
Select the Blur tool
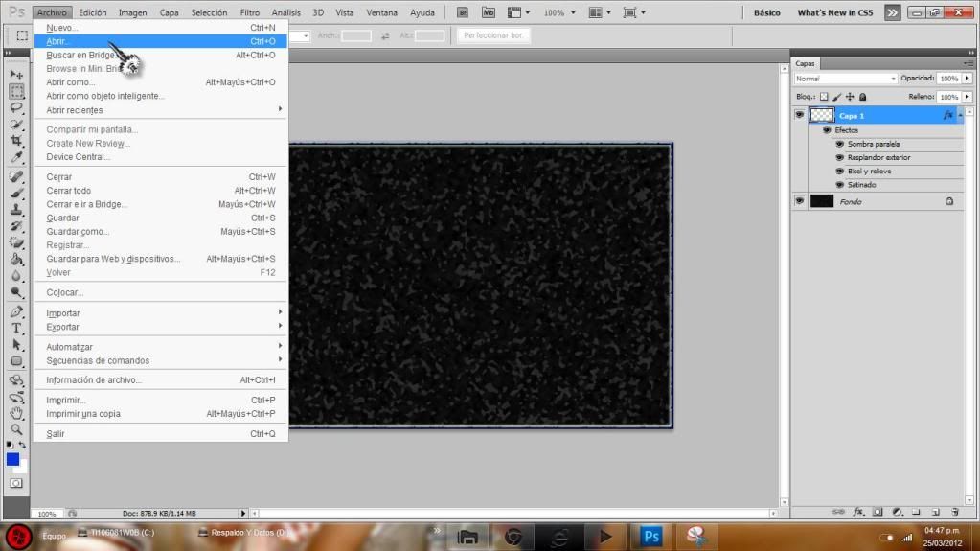[x=16, y=276]
